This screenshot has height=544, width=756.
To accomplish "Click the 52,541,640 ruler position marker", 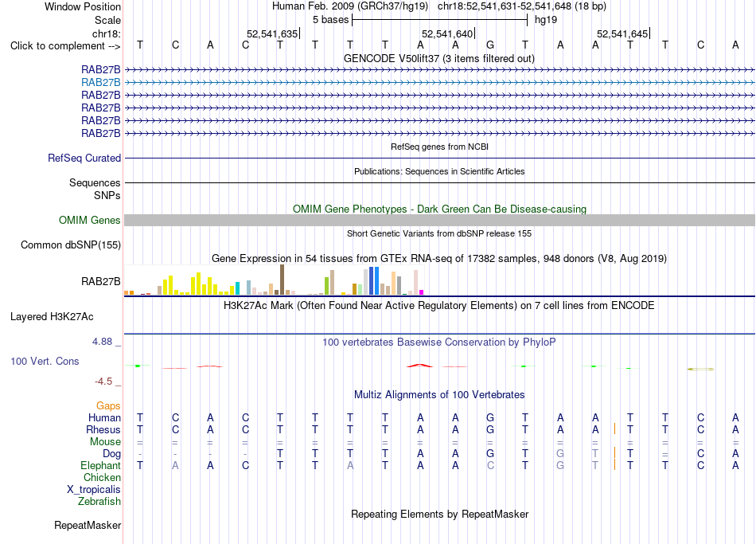I will coord(447,33).
